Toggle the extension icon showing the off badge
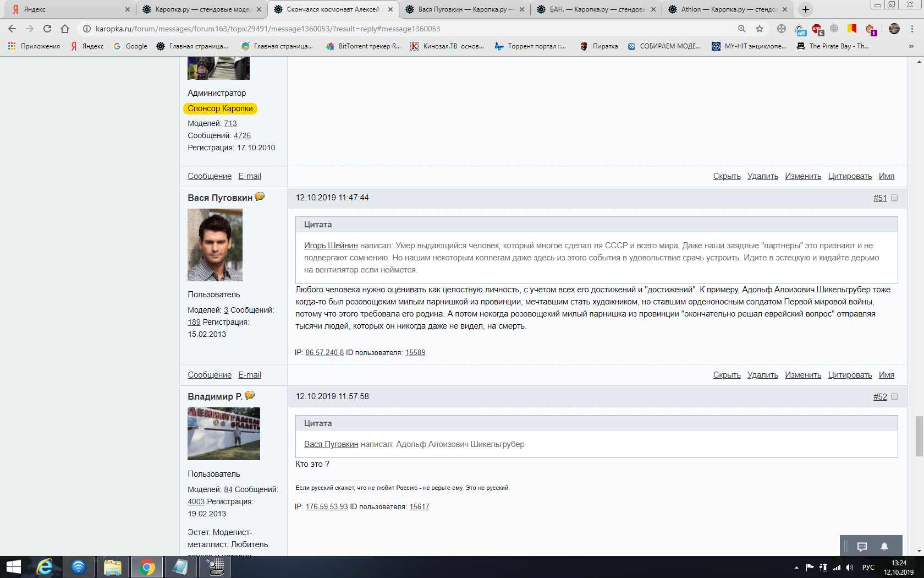 pyautogui.click(x=800, y=29)
